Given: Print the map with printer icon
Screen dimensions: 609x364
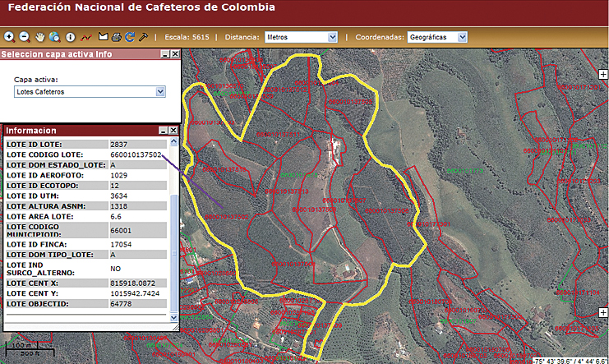Looking at the screenshot, I should point(117,37).
